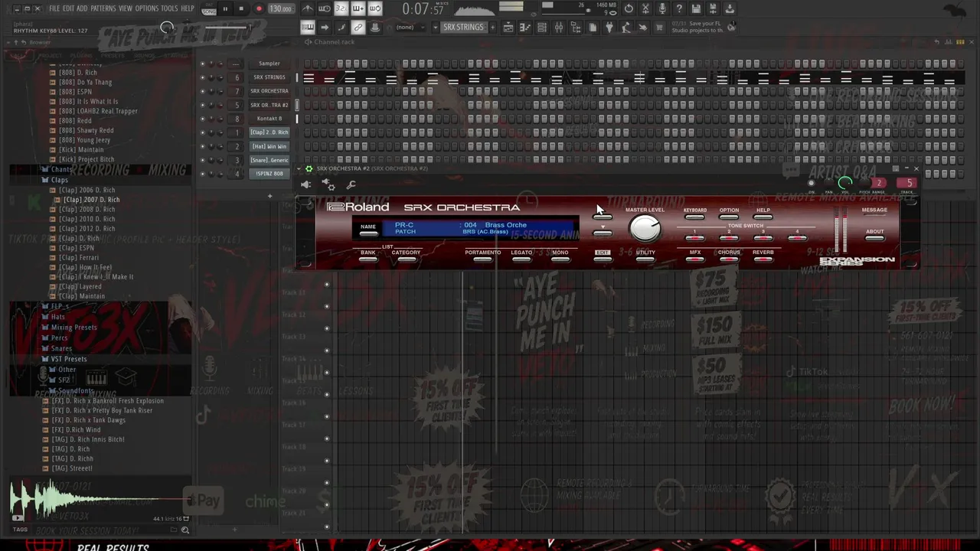Toggle loop recording icon

coord(375,8)
